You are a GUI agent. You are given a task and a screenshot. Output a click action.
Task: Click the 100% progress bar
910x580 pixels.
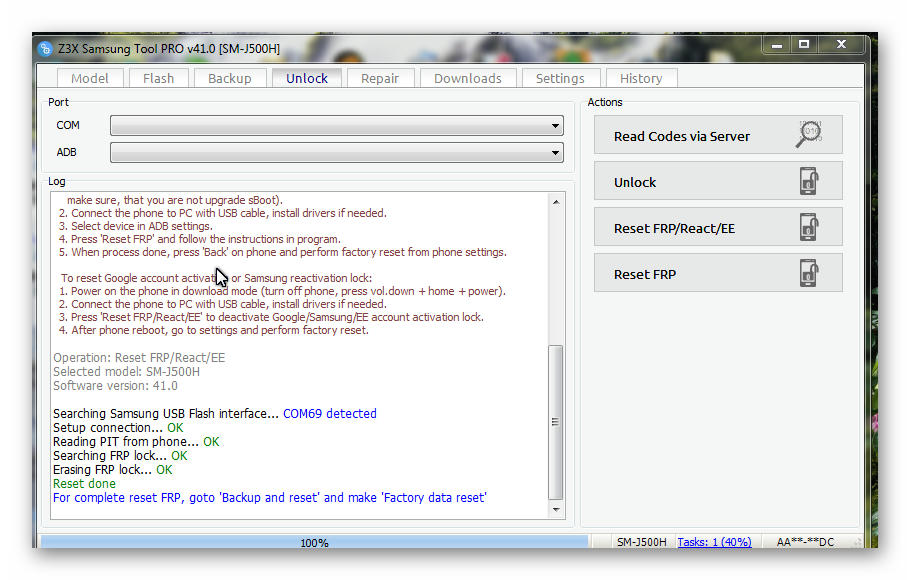[315, 542]
